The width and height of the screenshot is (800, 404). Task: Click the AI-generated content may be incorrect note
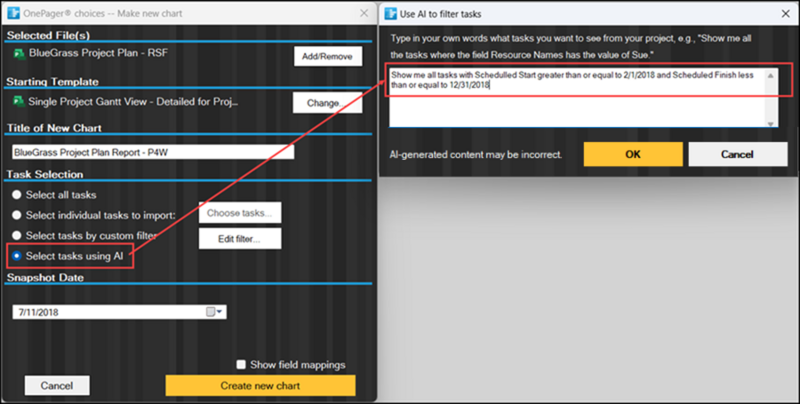476,154
